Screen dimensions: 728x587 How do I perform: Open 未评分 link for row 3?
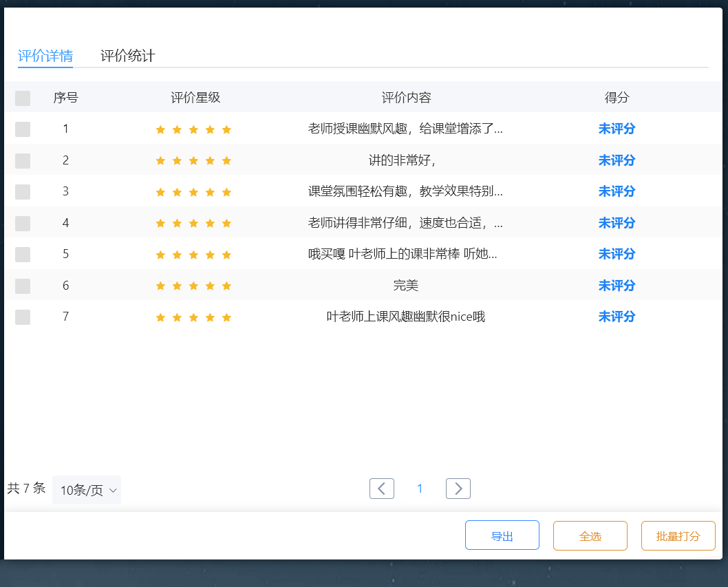(617, 191)
